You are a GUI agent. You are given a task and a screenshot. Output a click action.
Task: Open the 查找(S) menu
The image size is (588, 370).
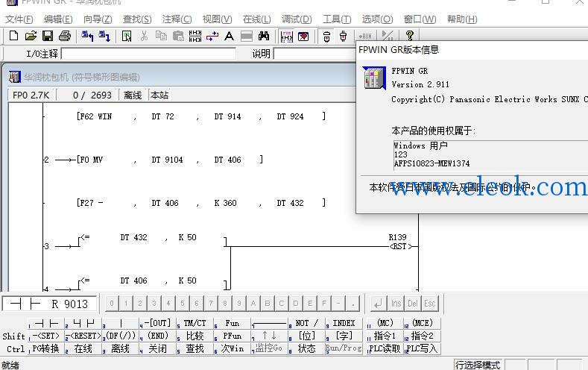pos(137,19)
